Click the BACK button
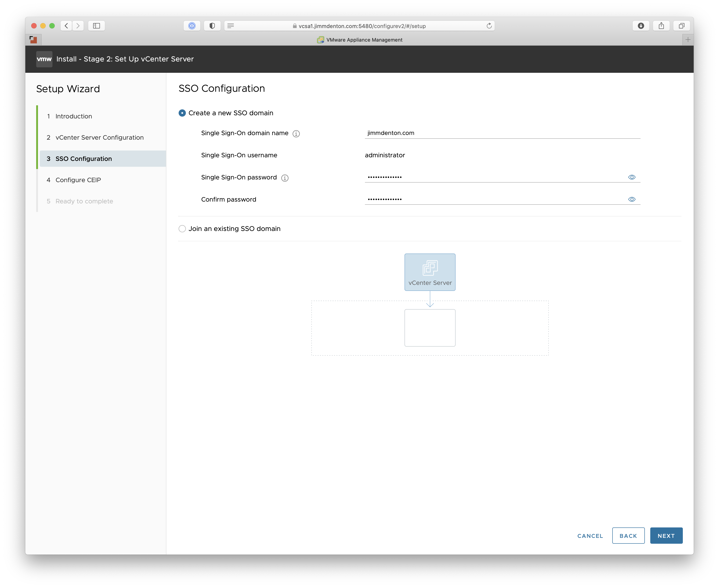 [x=628, y=536]
